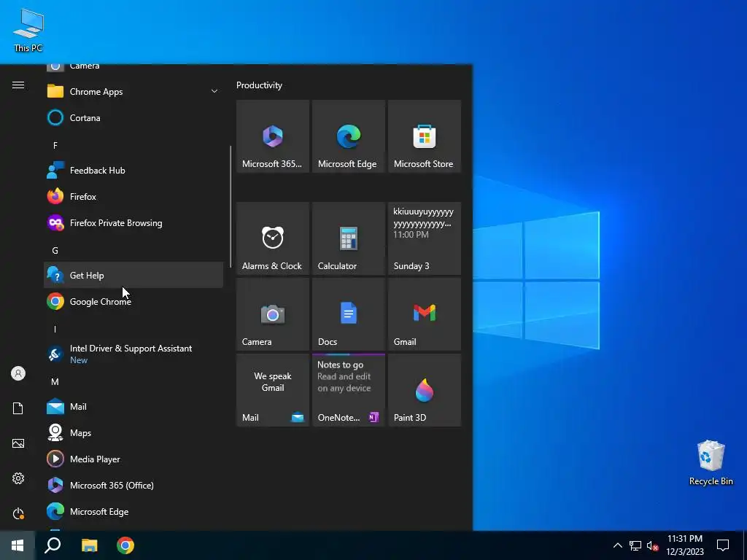747x560 pixels.
Task: Open the clock showing 11:31 PM
Action: tap(684, 545)
